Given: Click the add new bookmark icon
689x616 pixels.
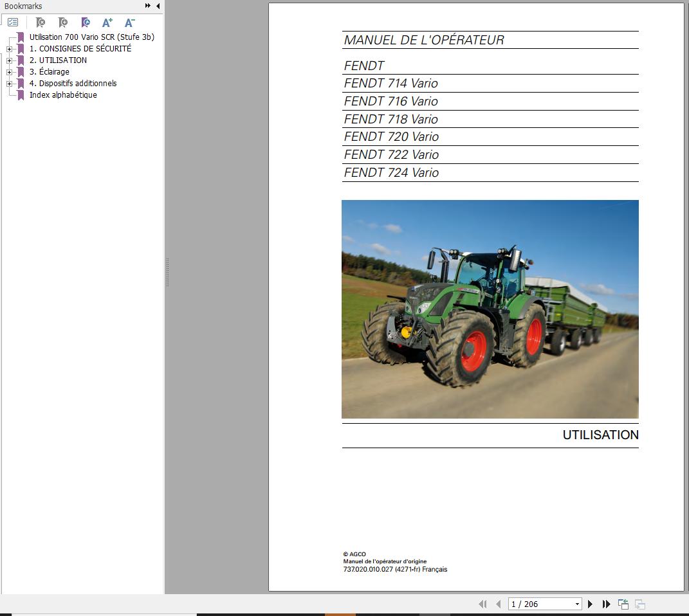Looking at the screenshot, I should pyautogui.click(x=63, y=23).
